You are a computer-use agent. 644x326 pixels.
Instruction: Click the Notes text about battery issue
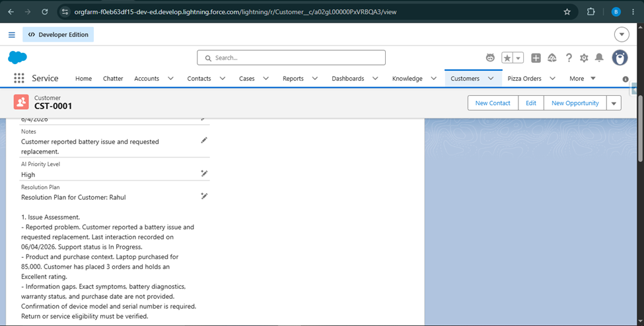tap(90, 146)
